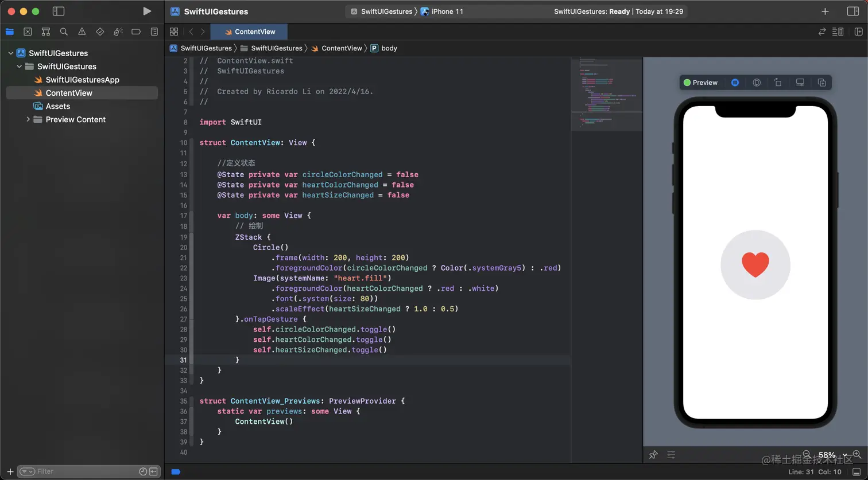The width and height of the screenshot is (868, 480).
Task: Open the Issue navigator warning icon
Action: pos(82,32)
